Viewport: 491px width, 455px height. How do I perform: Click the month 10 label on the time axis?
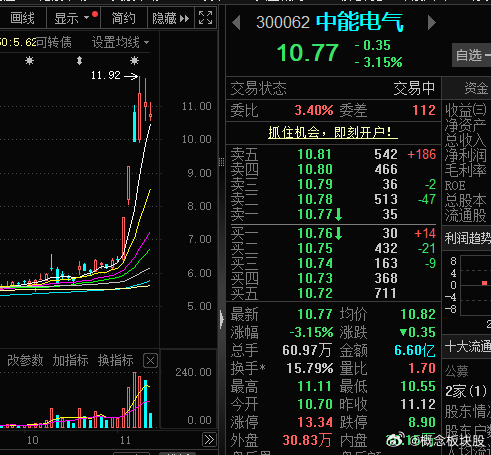pos(32,440)
